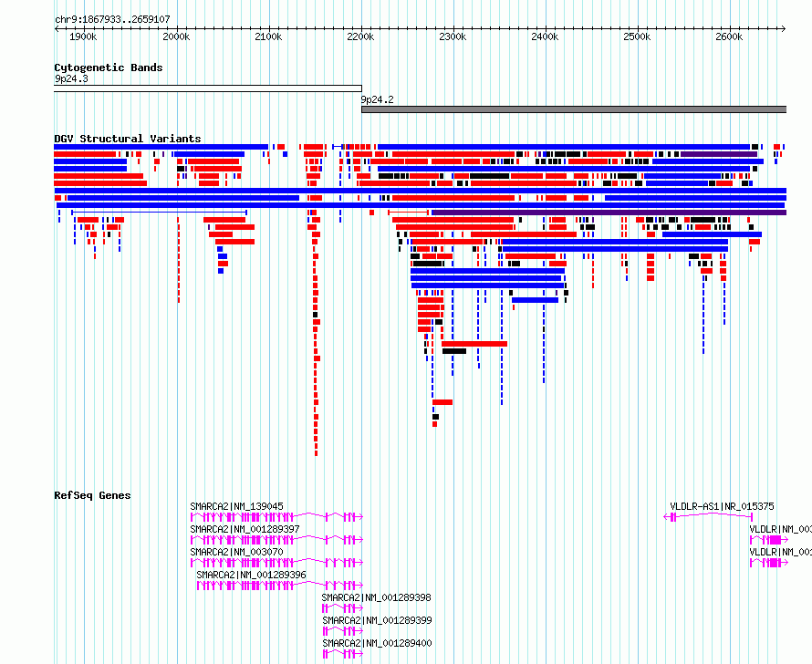Open the SMARCA2|NM_001289396 gene label
The height and width of the screenshot is (664, 812).
251,575
